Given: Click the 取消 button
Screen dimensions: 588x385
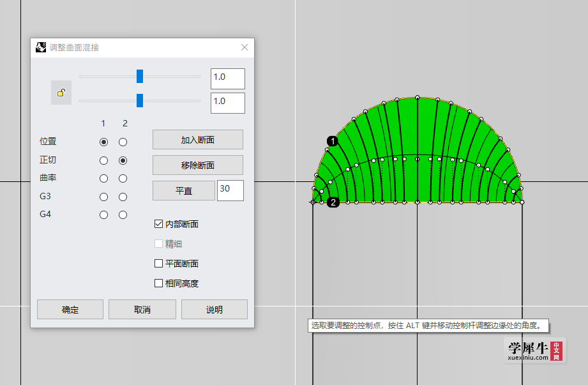Looking at the screenshot, I should point(142,309).
